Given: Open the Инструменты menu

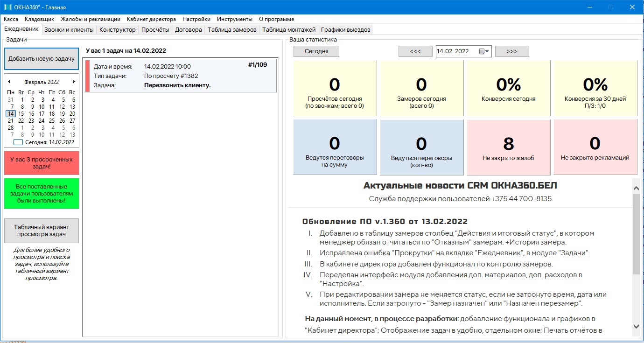Looking at the screenshot, I should click(x=235, y=19).
